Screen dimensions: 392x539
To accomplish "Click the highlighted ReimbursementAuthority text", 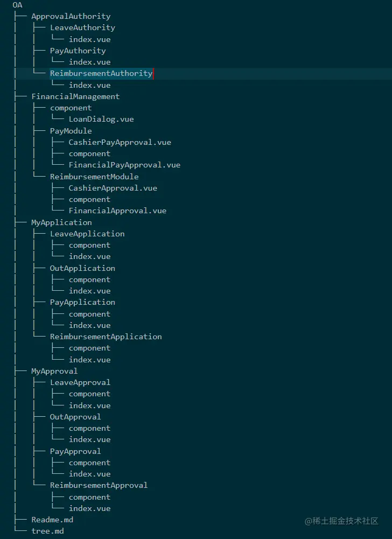I will [x=101, y=73].
